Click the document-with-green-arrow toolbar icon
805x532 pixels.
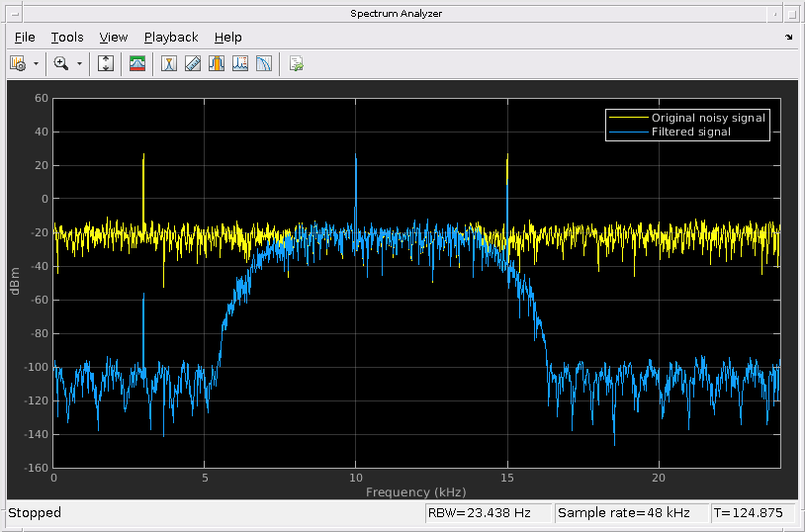[x=296, y=64]
